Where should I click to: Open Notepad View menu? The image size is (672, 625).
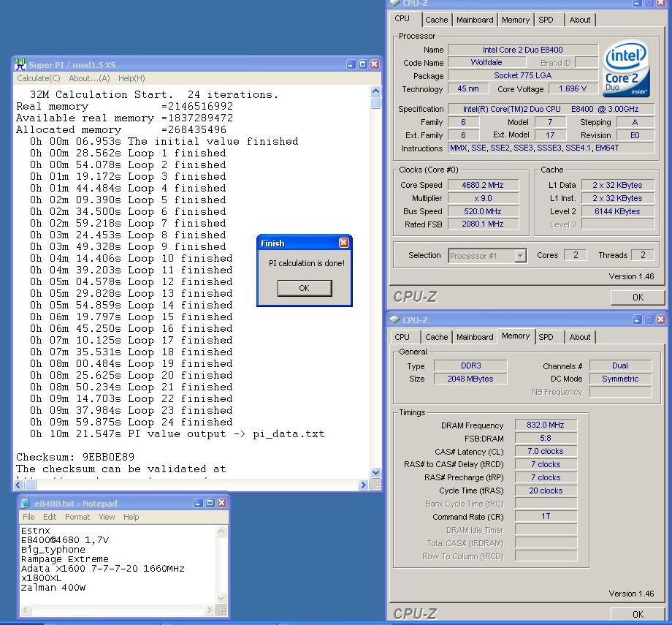point(107,517)
